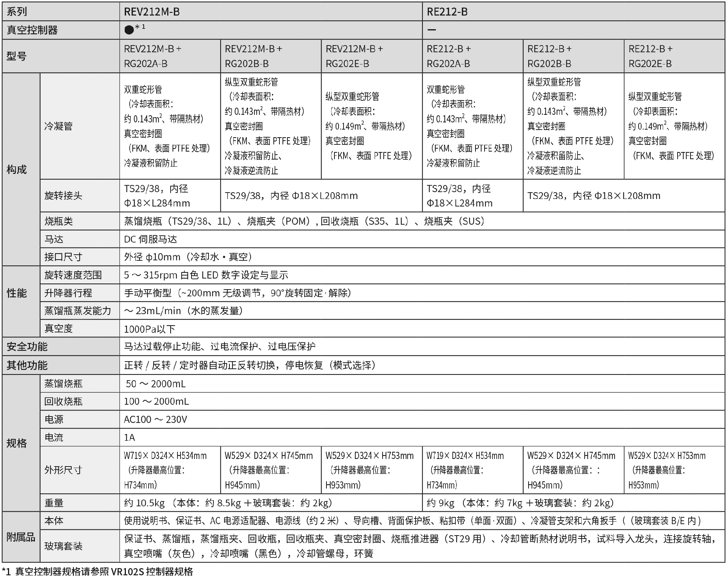Select TS29/38 Φ18×L284mm cell under REV212M-B

[170, 196]
